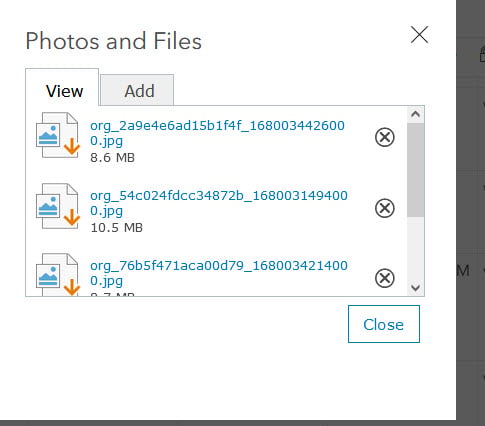Dismiss the Photos and Files dialog with the X

(x=419, y=35)
